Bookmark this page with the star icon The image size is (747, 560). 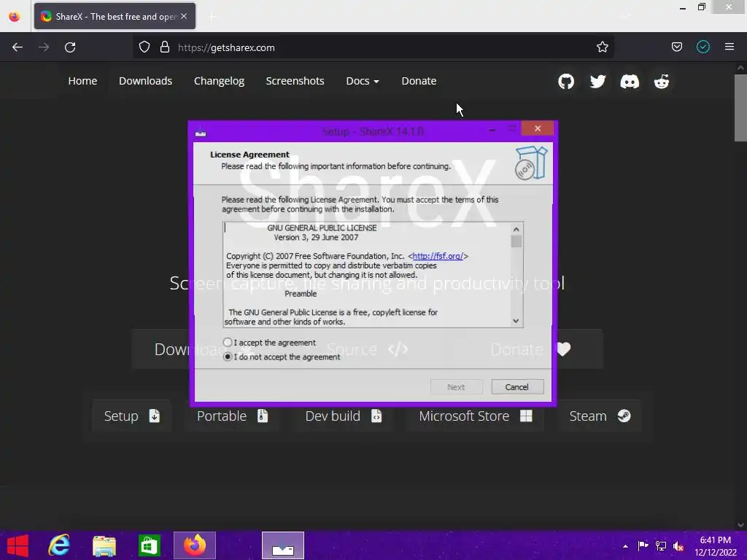(x=602, y=47)
